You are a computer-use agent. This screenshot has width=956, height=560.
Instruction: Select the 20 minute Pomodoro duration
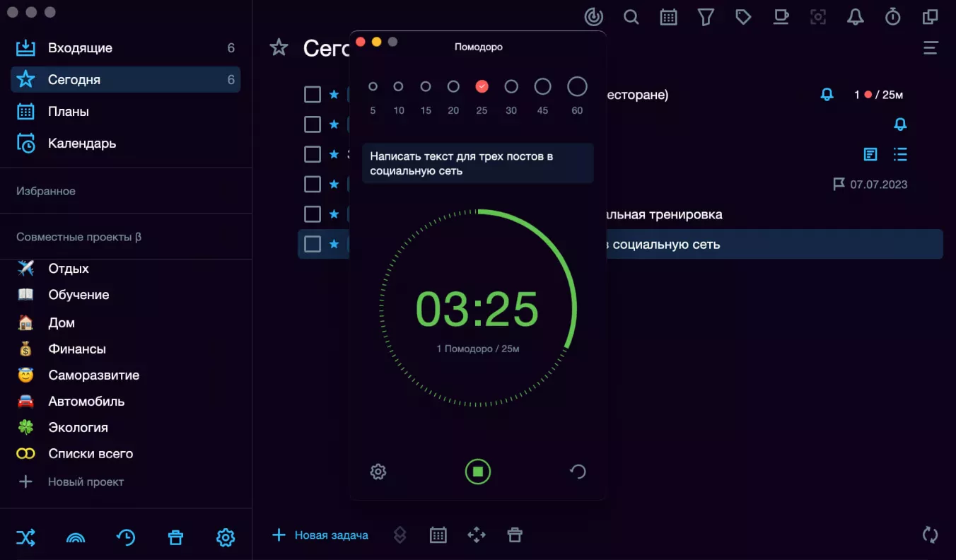click(453, 86)
